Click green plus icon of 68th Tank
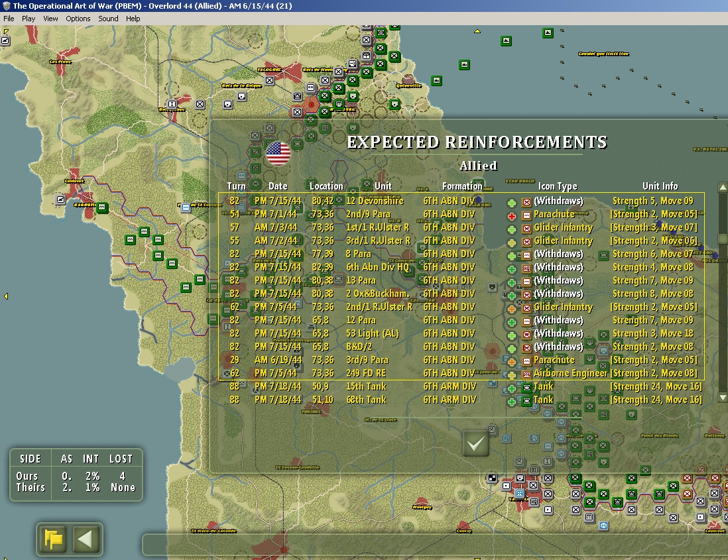 click(512, 402)
